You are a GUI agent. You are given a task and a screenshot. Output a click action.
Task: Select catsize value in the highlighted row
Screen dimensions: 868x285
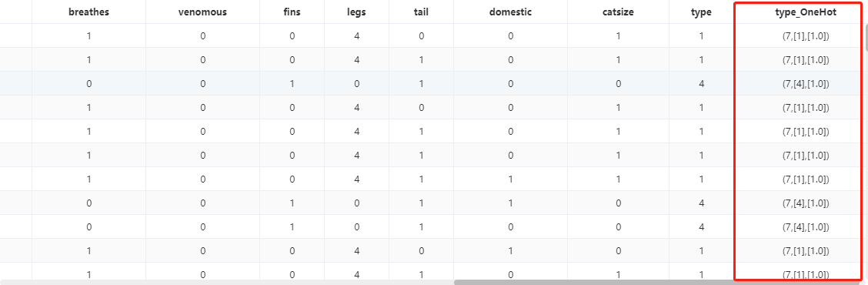(618, 84)
